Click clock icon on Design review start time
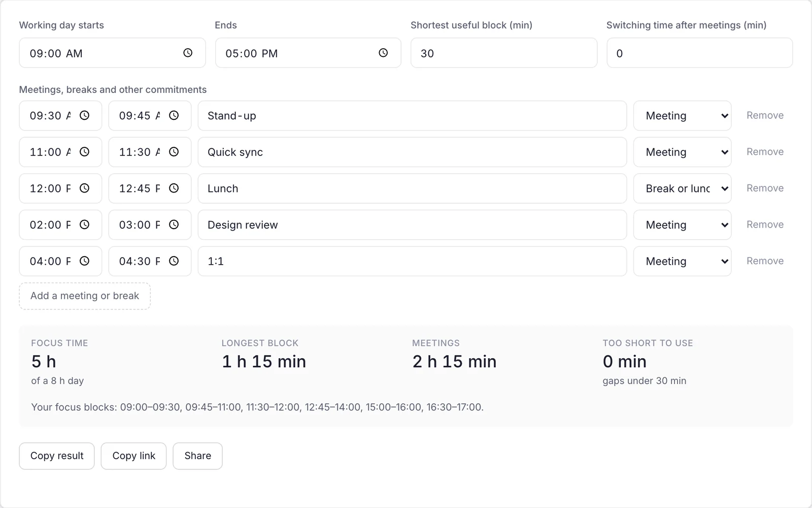812x508 pixels. (85, 225)
